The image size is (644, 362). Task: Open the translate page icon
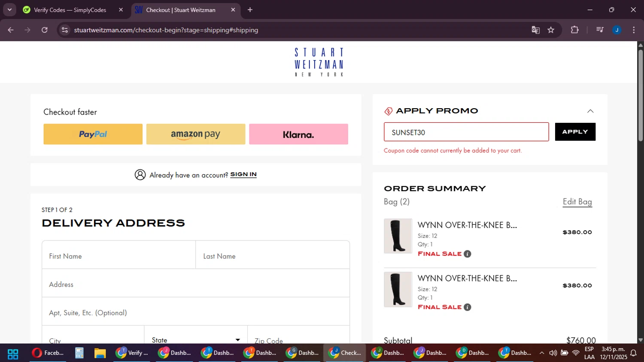pos(535,30)
